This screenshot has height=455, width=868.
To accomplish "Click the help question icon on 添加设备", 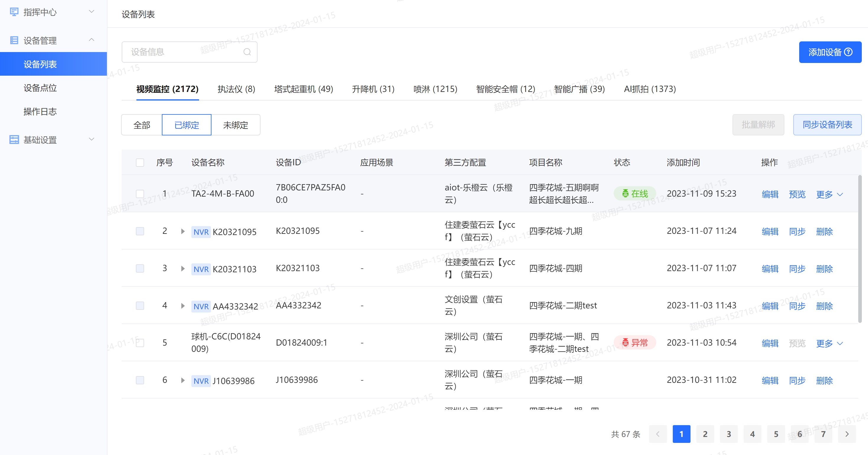I will coord(849,52).
